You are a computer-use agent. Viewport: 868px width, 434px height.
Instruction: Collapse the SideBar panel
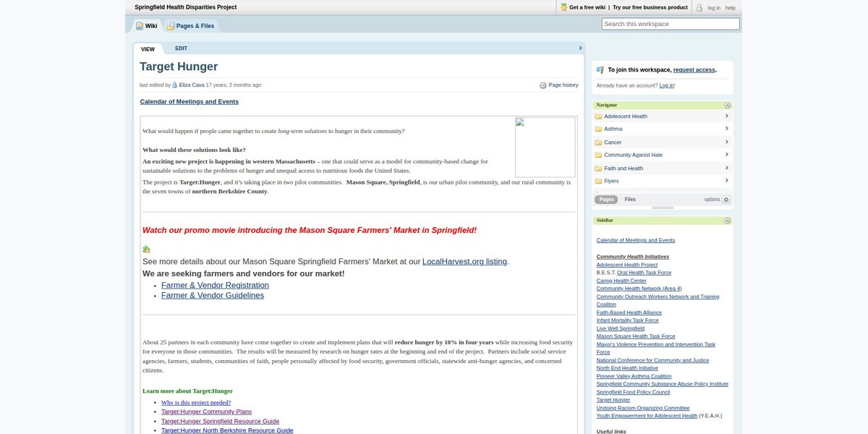(727, 221)
